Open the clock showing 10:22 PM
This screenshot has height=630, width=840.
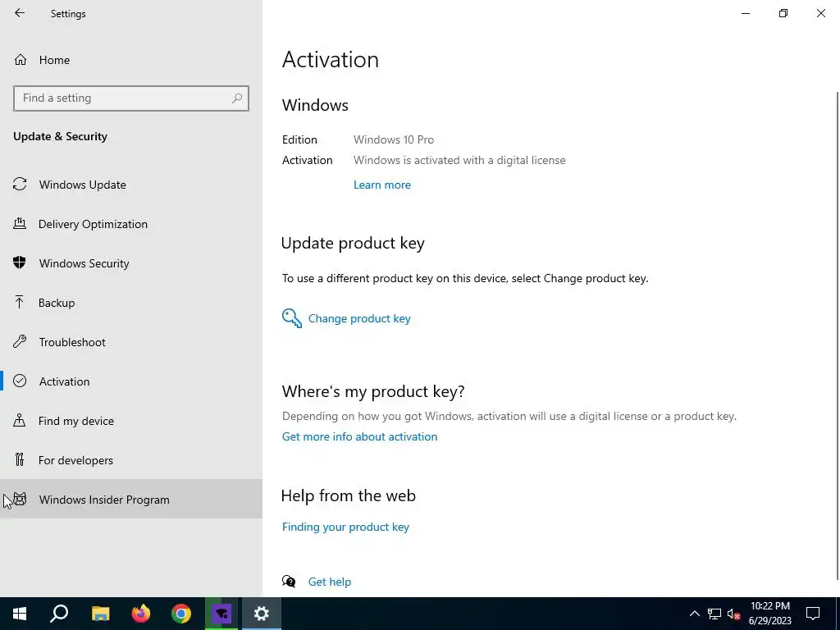pos(769,614)
